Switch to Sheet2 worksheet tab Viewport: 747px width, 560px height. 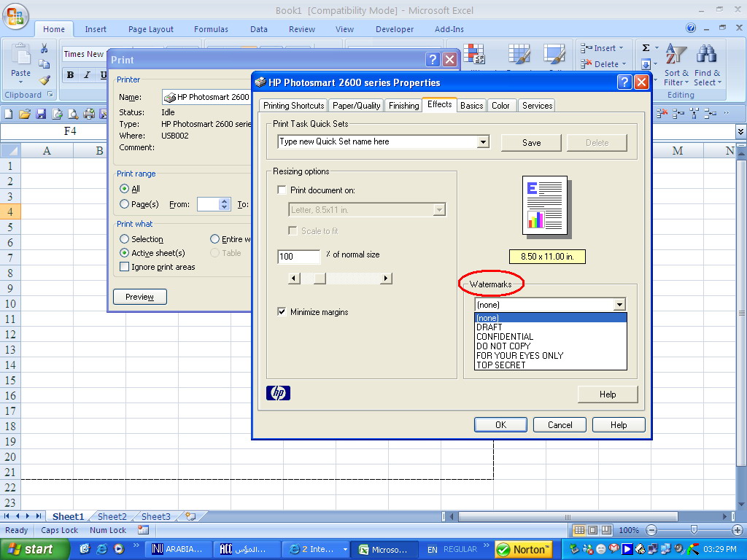pos(112,517)
